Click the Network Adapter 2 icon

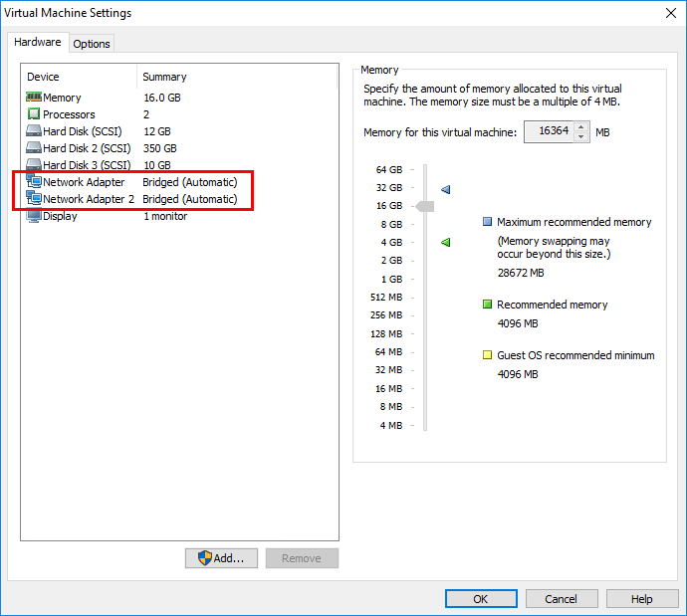[34, 198]
